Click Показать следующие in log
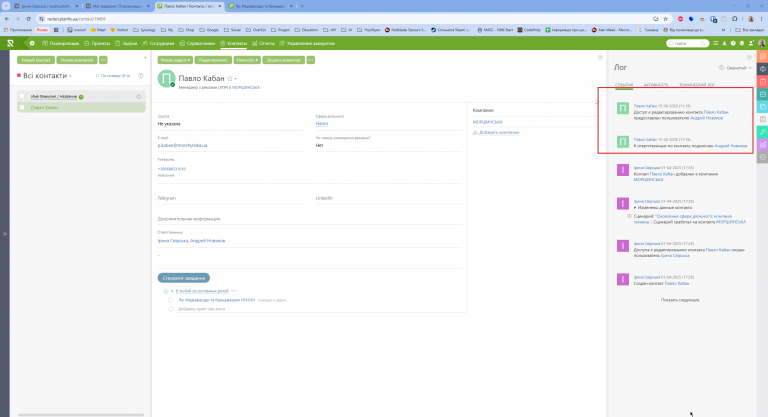The height and width of the screenshot is (417, 768). tap(680, 300)
